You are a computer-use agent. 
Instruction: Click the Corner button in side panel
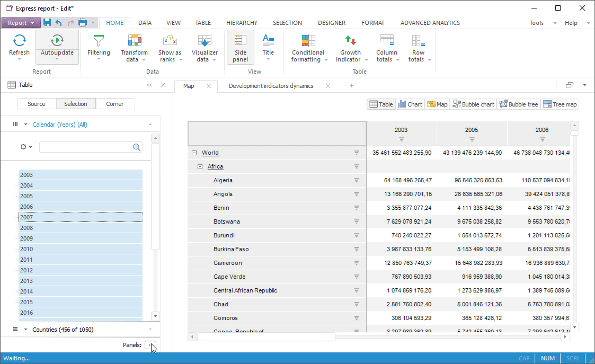point(115,104)
